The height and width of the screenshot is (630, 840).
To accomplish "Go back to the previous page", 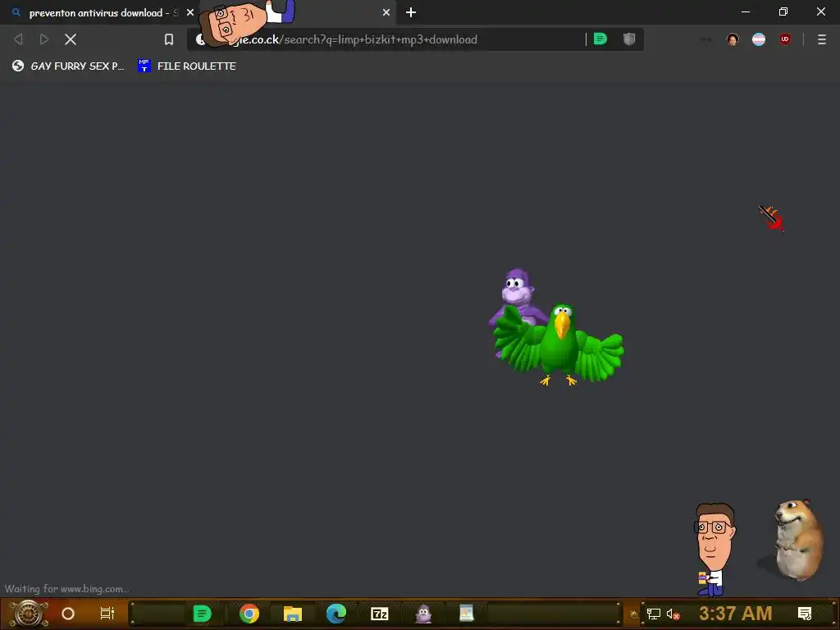I will coord(18,39).
